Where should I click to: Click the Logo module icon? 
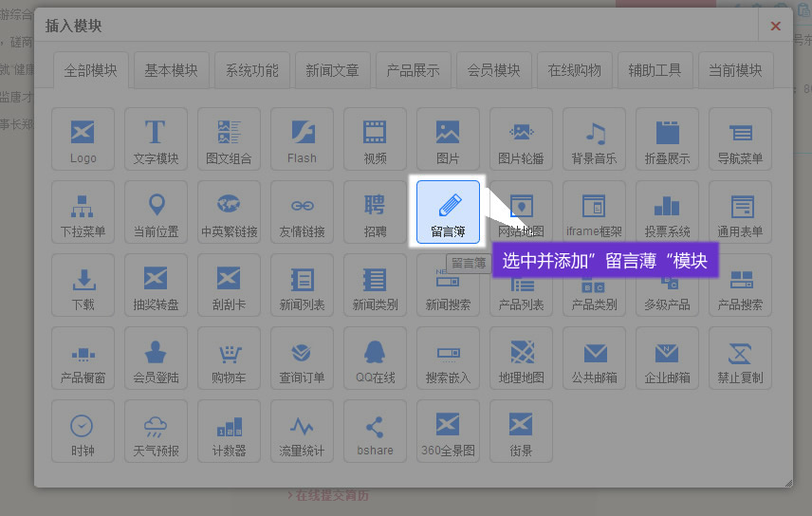83,138
